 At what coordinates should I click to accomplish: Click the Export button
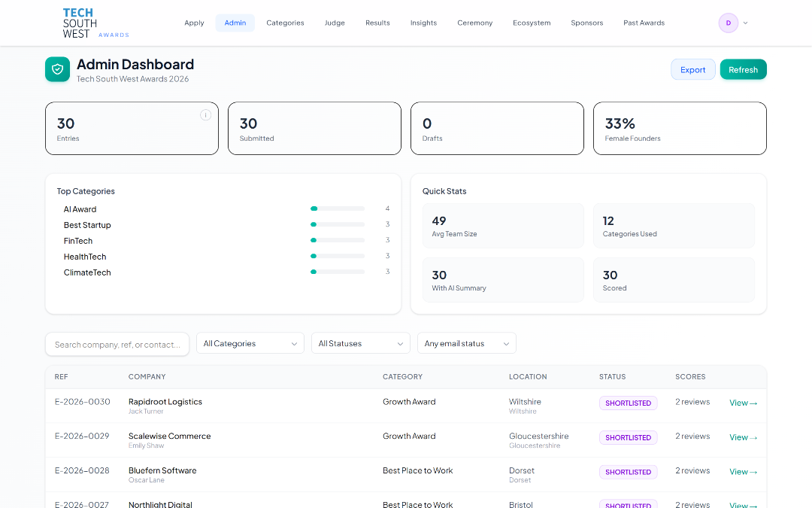[693, 69]
